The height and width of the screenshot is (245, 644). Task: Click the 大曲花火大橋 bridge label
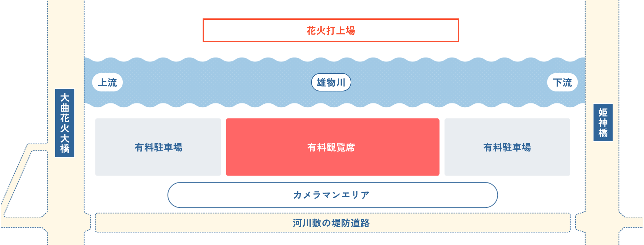coord(65,123)
